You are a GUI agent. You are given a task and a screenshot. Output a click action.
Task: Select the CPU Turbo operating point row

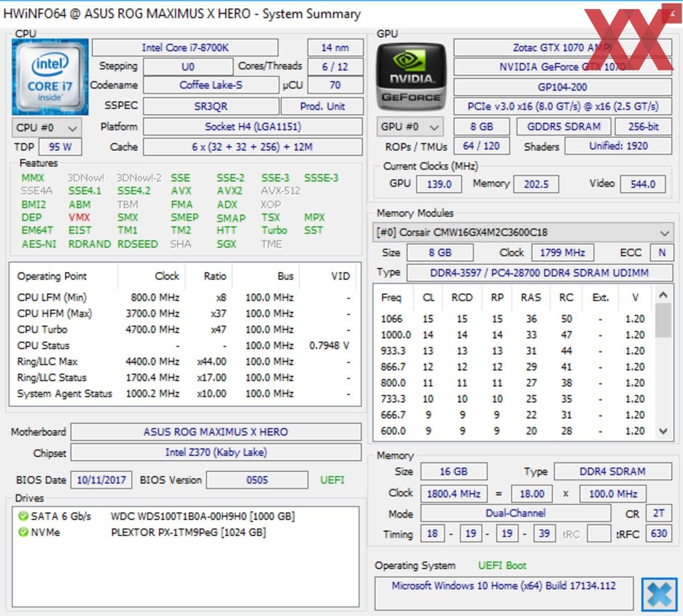pyautogui.click(x=184, y=330)
